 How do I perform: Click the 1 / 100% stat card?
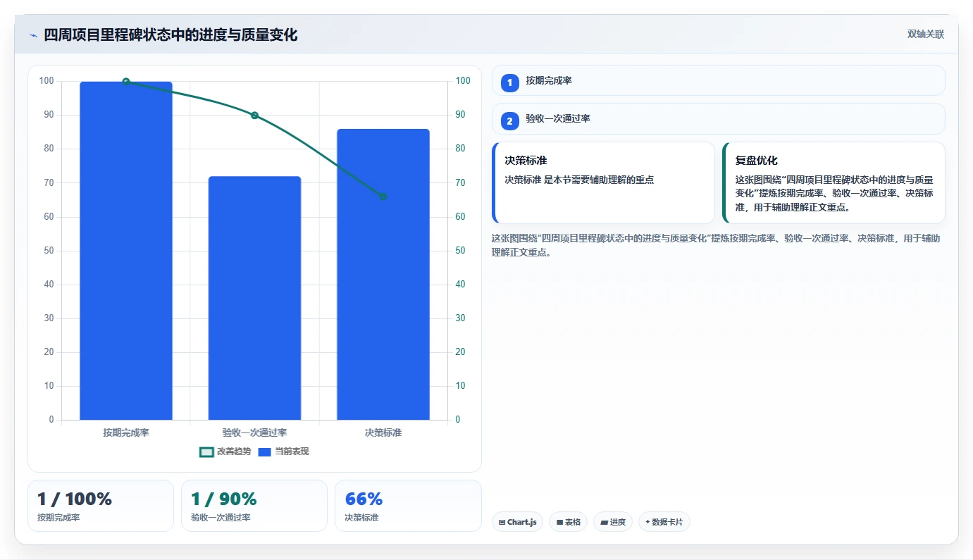(101, 506)
